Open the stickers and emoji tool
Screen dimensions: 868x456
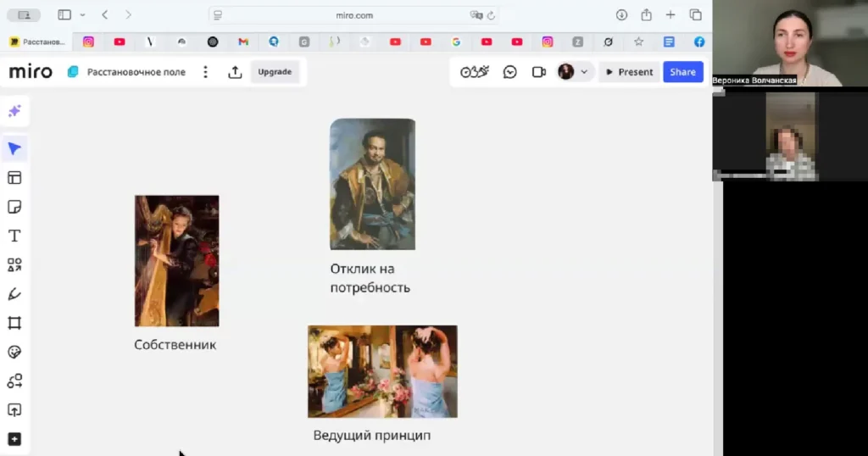pyautogui.click(x=14, y=352)
